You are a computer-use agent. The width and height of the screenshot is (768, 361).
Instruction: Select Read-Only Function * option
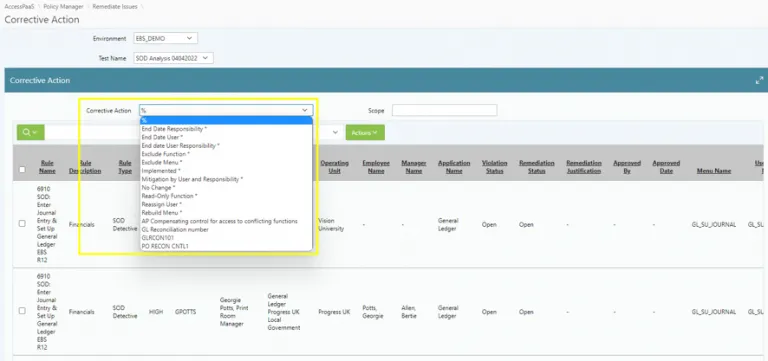tap(226, 196)
